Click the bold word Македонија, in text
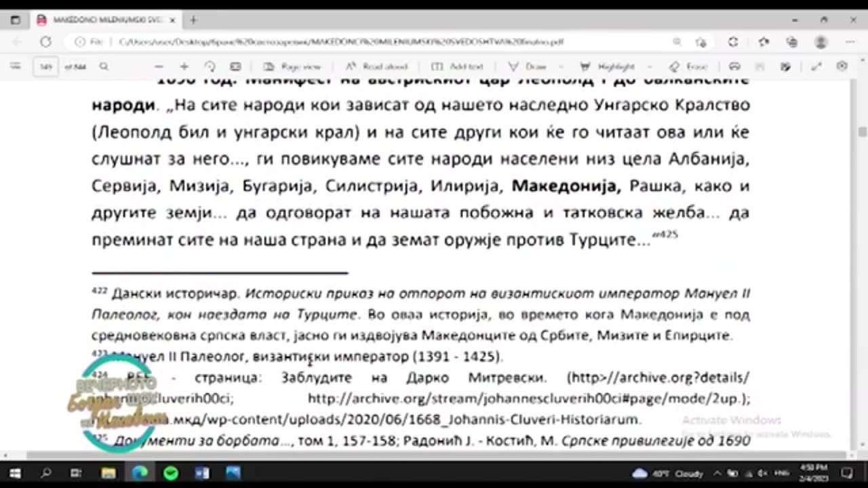The height and width of the screenshot is (488, 868). [x=566, y=186]
